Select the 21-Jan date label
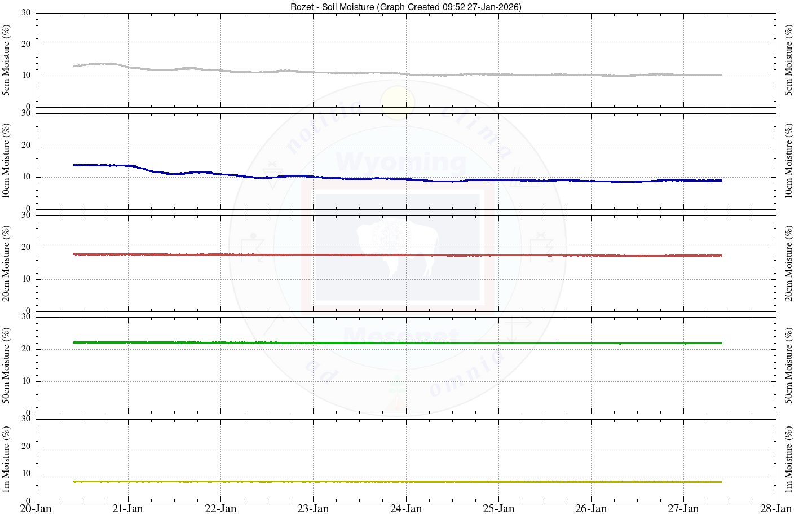This screenshot has width=812, height=519. click(x=128, y=509)
